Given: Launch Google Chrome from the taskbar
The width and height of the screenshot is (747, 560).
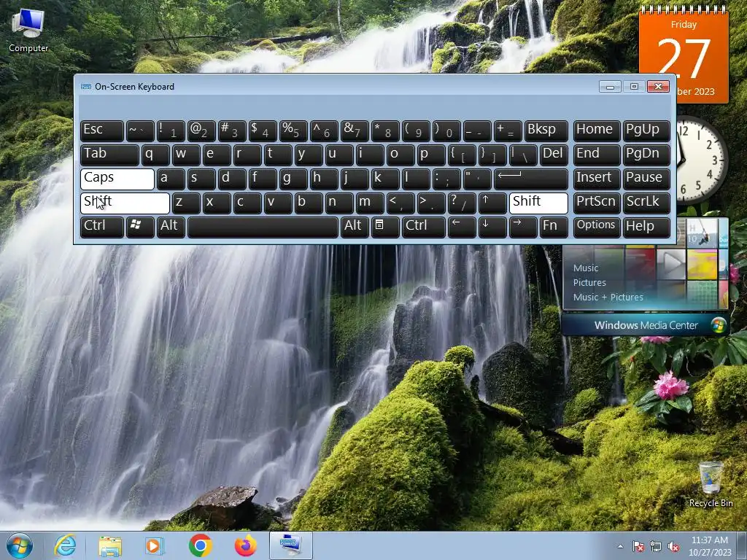Looking at the screenshot, I should [x=200, y=545].
